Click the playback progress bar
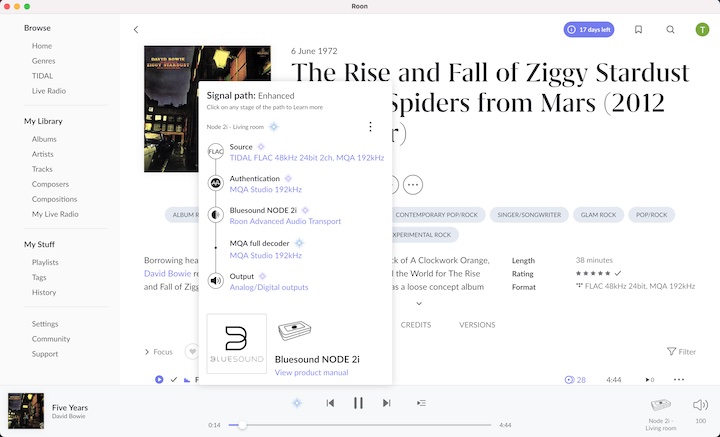720x437 pixels. [x=360, y=425]
